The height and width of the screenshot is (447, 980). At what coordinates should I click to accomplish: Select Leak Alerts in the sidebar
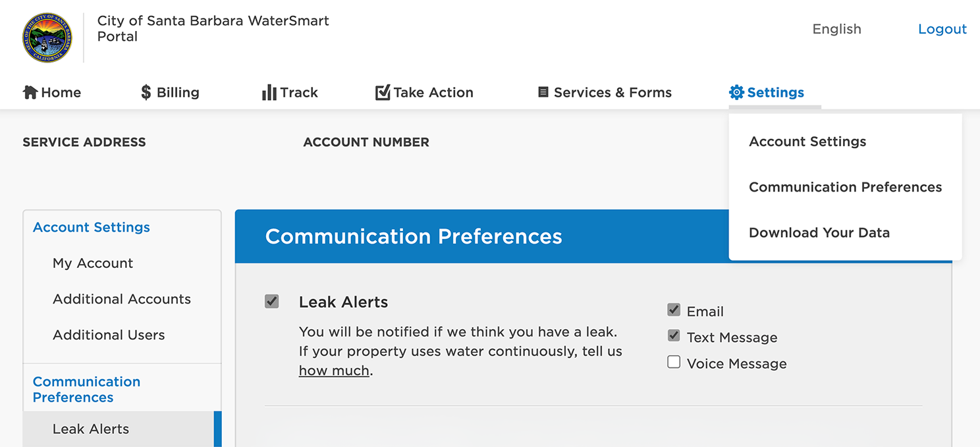click(91, 429)
